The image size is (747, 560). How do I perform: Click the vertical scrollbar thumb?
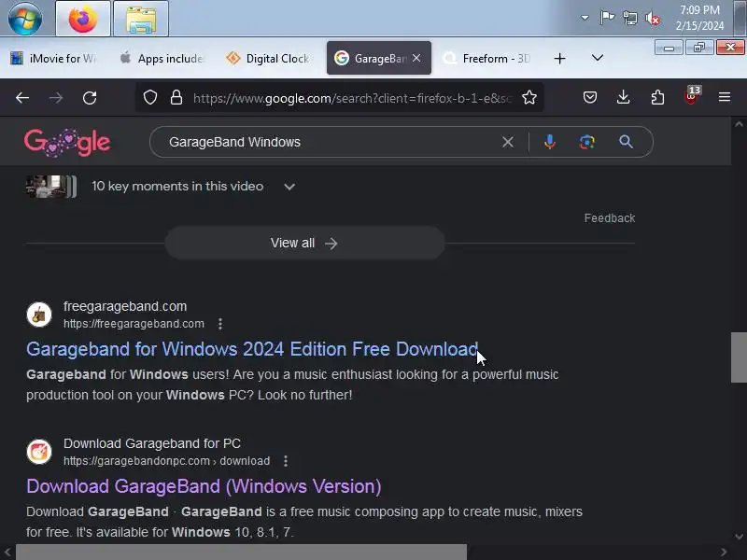[739, 357]
